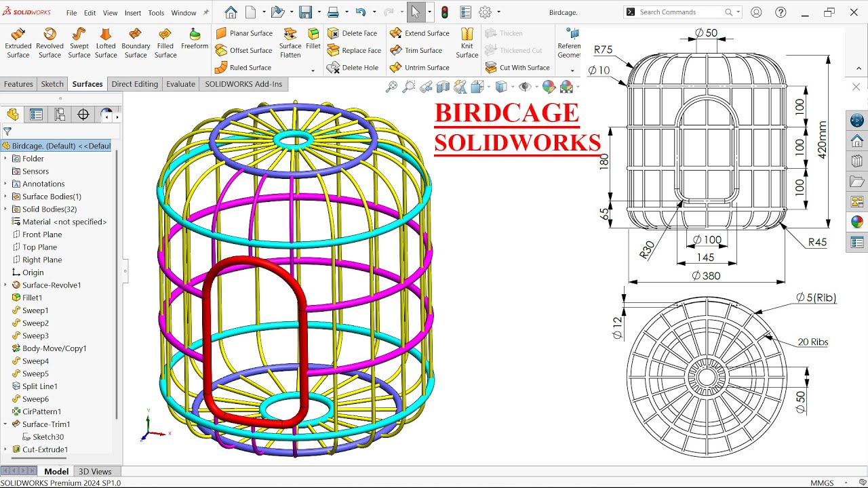Click the Zoom to Area magnifier icon
Image resolution: width=868 pixels, height=488 pixels.
tap(408, 87)
